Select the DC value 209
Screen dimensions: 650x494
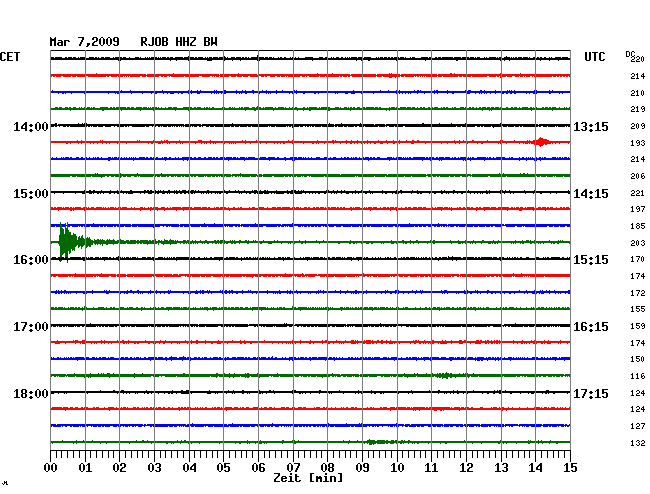[638, 126]
